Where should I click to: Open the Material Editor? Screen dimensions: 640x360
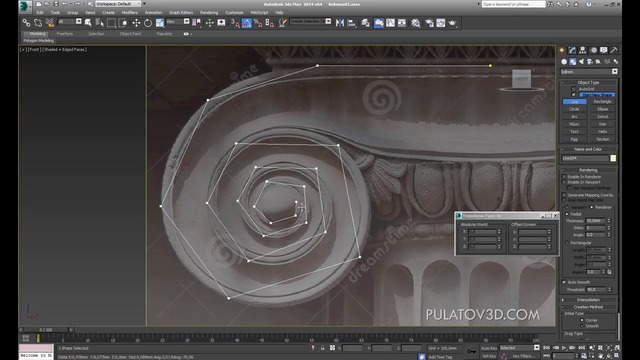click(x=416, y=23)
